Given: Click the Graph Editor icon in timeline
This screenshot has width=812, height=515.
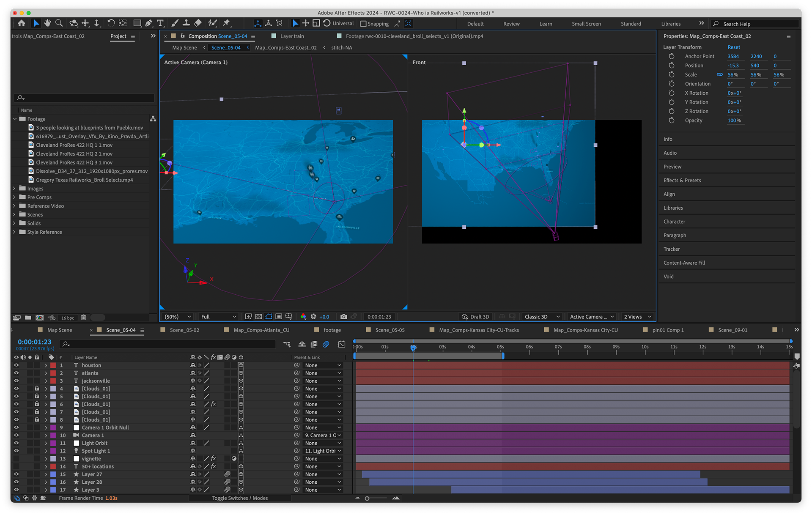Looking at the screenshot, I should 342,345.
